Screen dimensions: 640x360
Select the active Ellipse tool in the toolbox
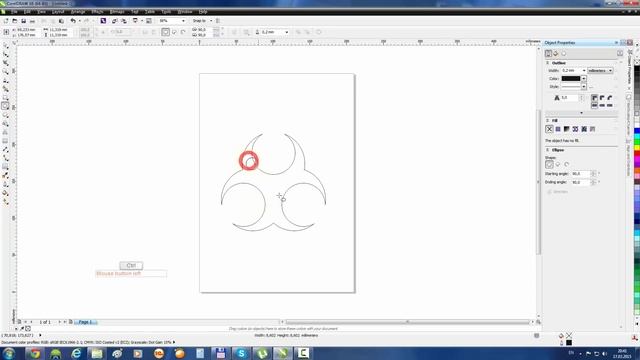[5, 106]
